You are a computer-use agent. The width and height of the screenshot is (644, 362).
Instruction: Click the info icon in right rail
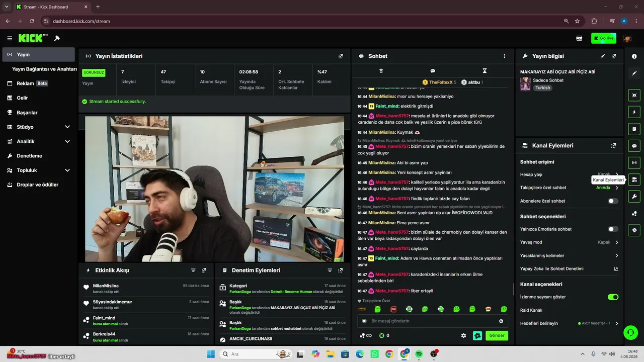634,56
